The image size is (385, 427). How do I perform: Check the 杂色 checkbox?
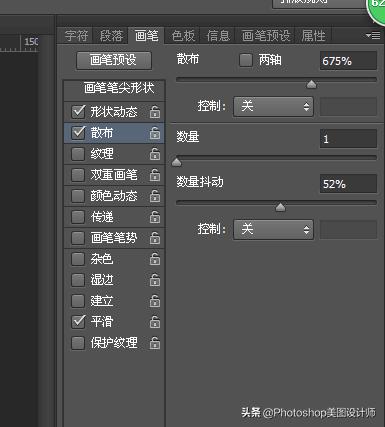pyautogui.click(x=78, y=259)
